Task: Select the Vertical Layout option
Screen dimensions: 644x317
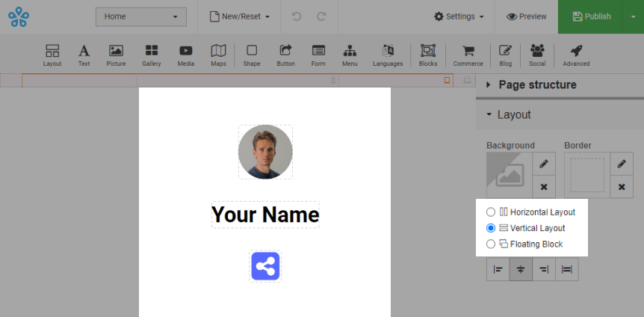Action: (491, 228)
